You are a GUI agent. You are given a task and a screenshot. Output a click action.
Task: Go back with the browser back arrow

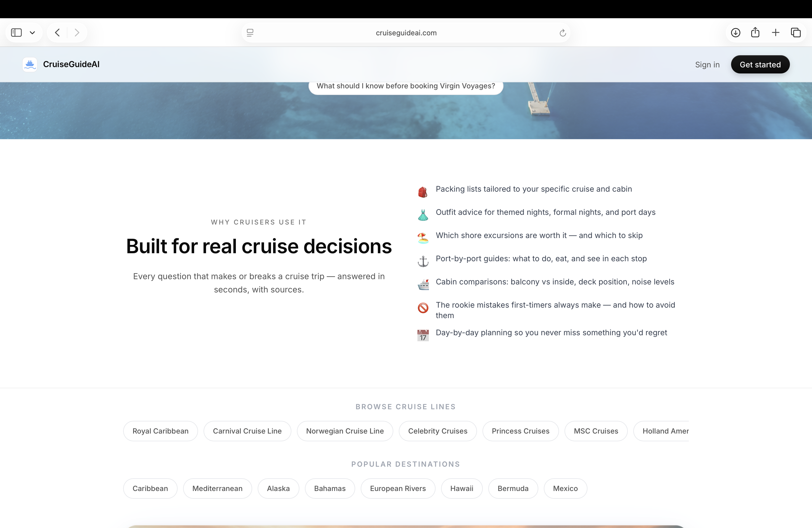(57, 33)
